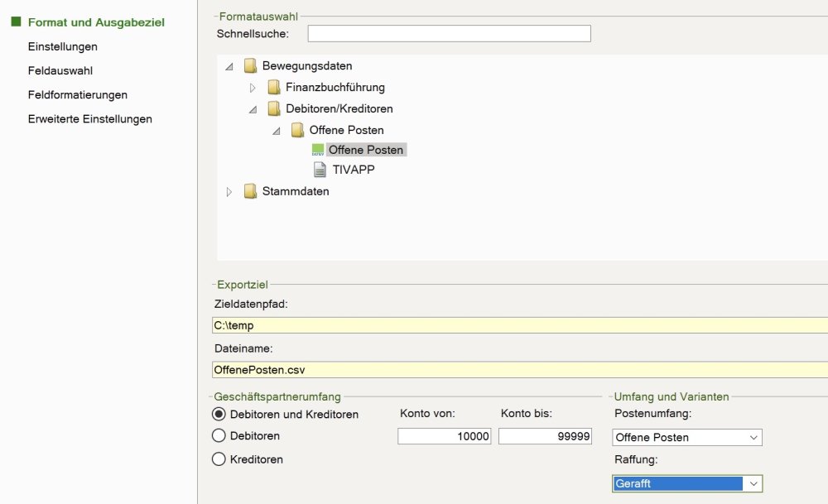Expand the Finanzbuchführung tree node arrow
The width and height of the screenshot is (828, 504).
coord(253,88)
